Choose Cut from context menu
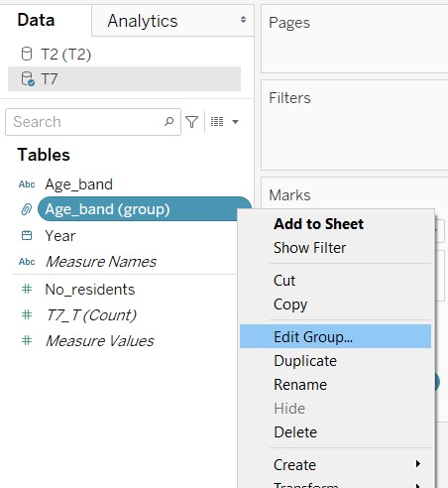Viewport: 448px width, 488px height. point(335,281)
